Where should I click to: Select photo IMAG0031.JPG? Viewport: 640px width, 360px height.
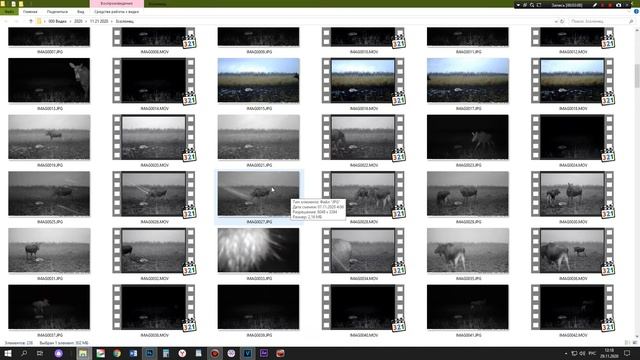[49, 250]
